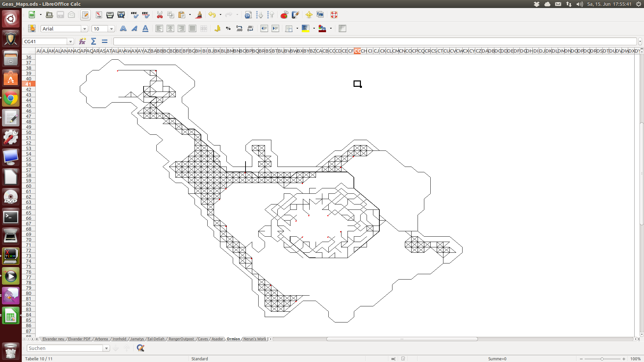Open the Name Box dropdown arrow

tap(70, 42)
